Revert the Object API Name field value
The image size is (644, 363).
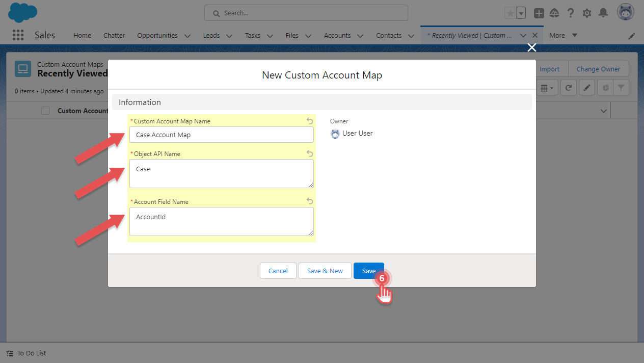(309, 153)
